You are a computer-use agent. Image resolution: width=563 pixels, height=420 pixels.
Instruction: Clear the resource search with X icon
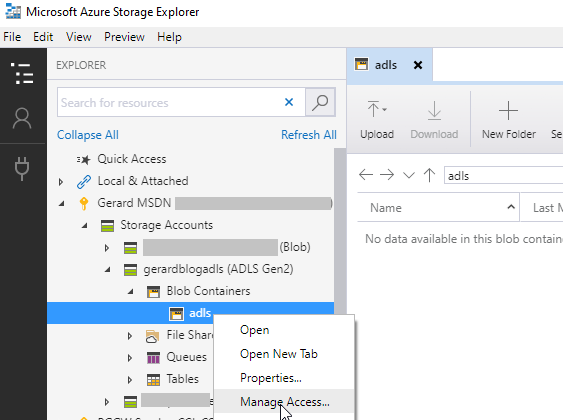(x=289, y=102)
